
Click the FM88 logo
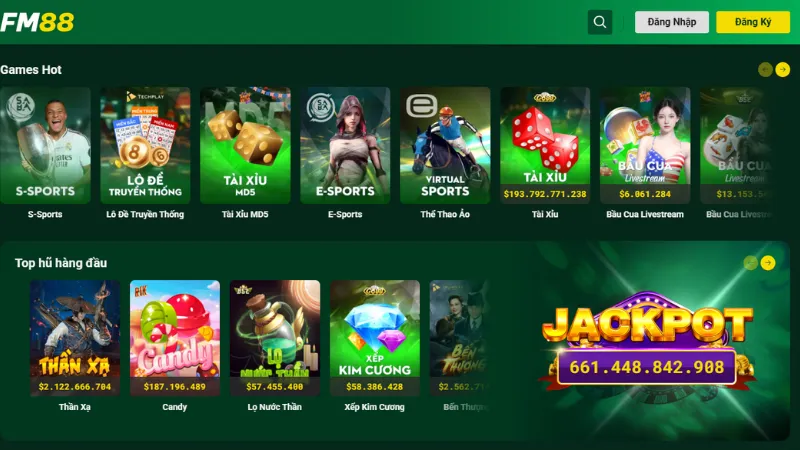pyautogui.click(x=37, y=22)
